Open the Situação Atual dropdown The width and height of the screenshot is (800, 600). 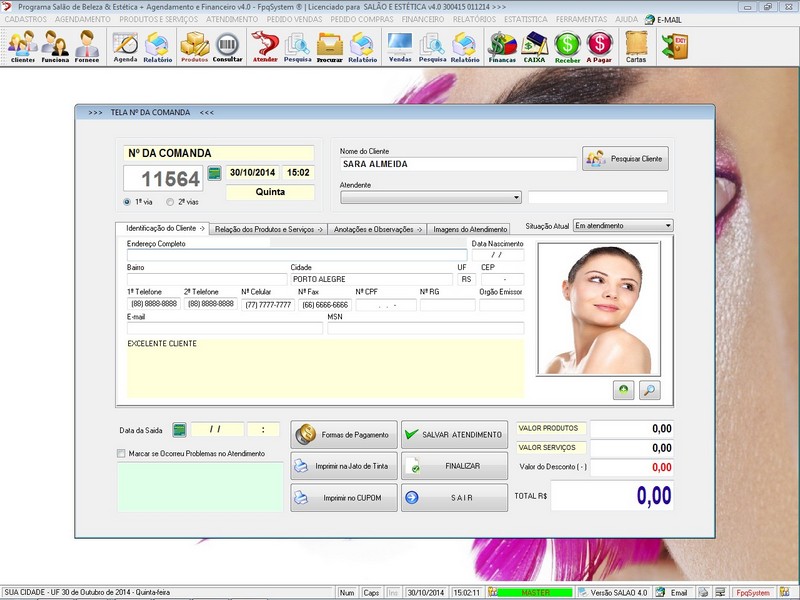[667, 226]
